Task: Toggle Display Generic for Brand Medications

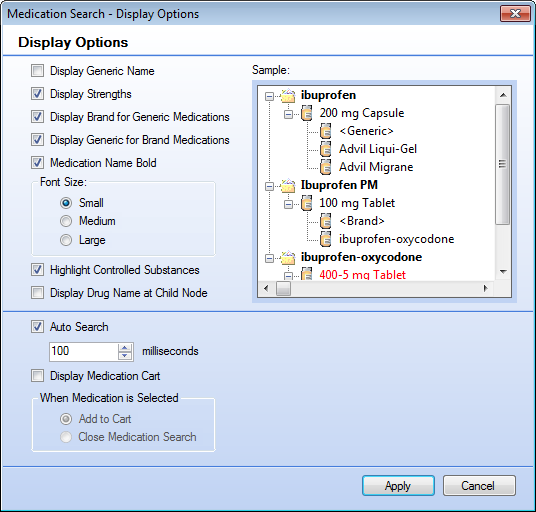Action: point(38,139)
